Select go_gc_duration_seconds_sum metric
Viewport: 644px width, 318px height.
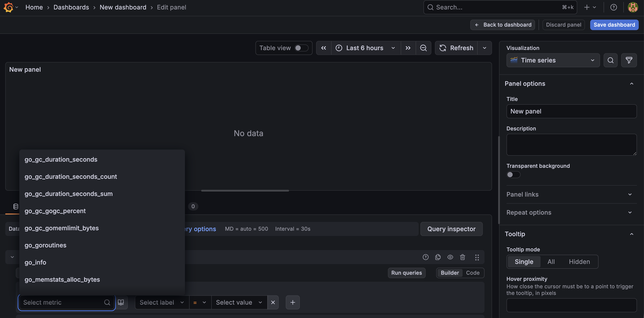(x=102, y=194)
